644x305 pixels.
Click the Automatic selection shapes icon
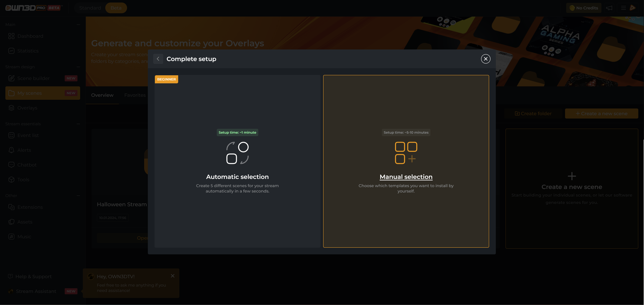point(237,153)
